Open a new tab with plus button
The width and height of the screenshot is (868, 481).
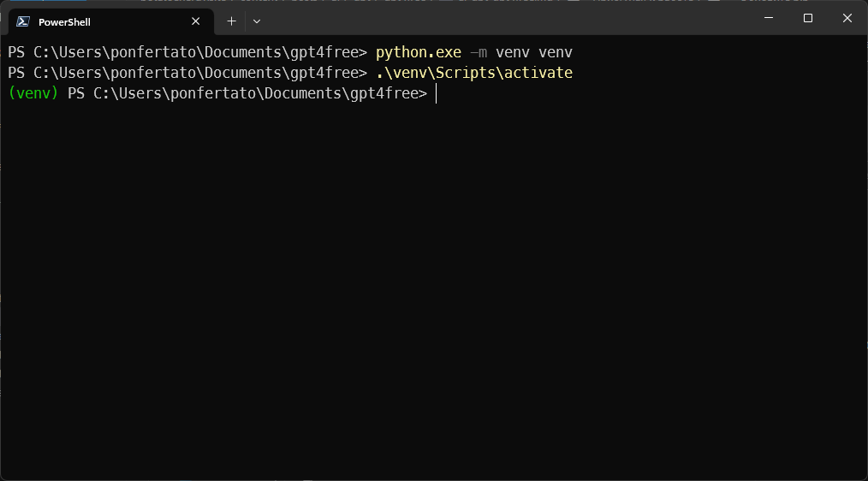click(231, 21)
